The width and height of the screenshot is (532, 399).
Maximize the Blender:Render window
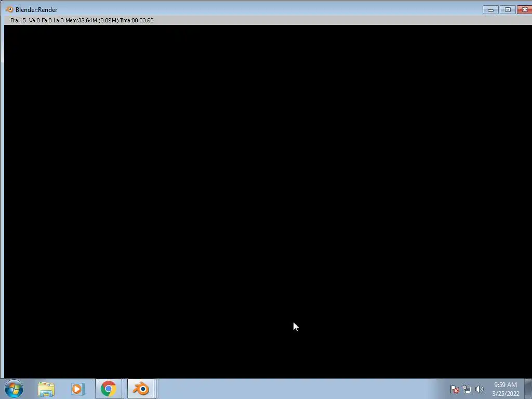click(508, 10)
